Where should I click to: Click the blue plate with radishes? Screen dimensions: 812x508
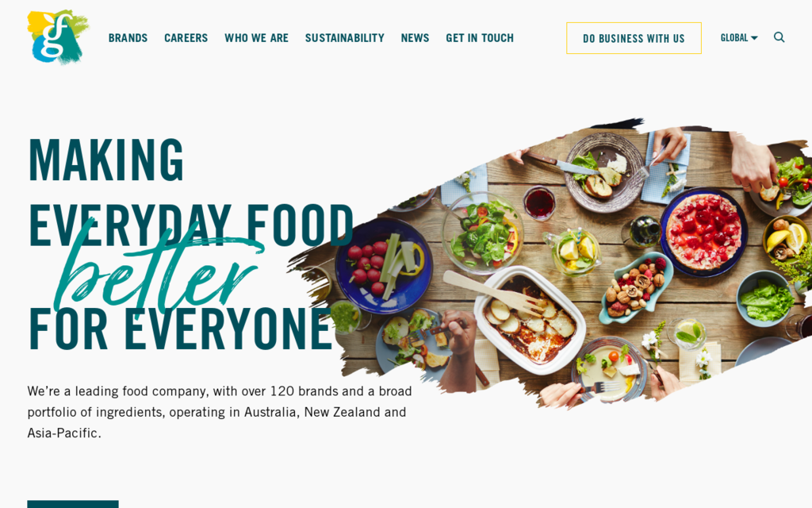[x=384, y=266]
